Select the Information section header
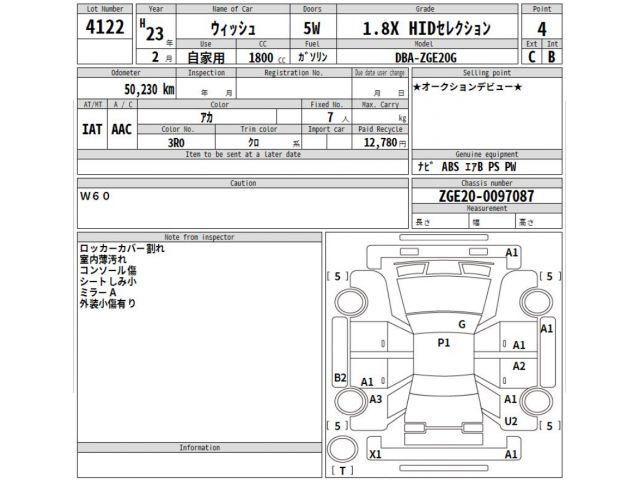This screenshot has height=480, width=640. (200, 448)
